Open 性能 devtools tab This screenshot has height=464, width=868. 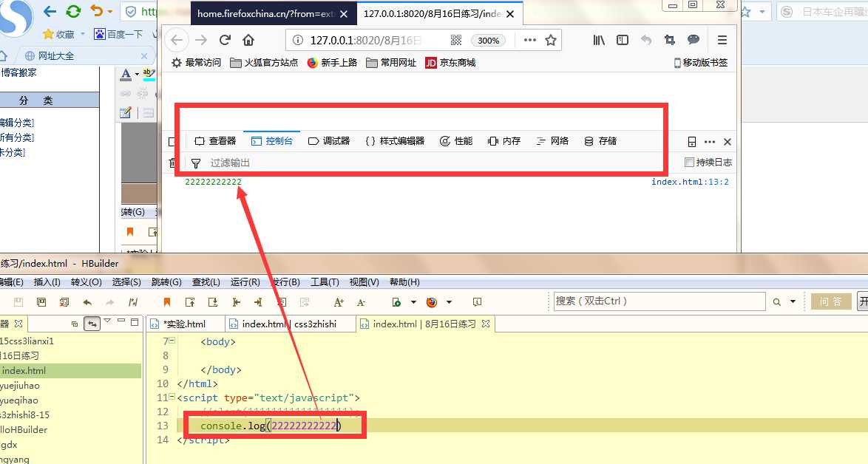click(x=456, y=141)
